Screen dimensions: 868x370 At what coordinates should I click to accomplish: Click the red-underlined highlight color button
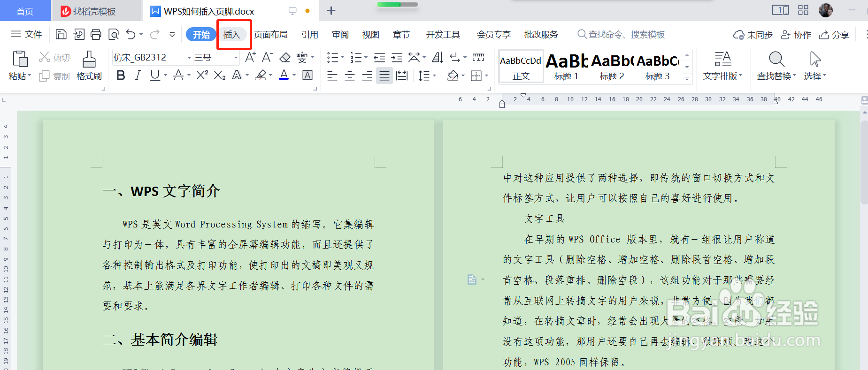pyautogui.click(x=261, y=75)
